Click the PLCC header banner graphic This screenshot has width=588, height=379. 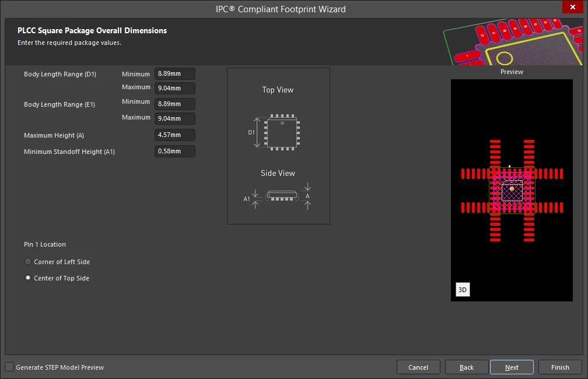[513, 41]
